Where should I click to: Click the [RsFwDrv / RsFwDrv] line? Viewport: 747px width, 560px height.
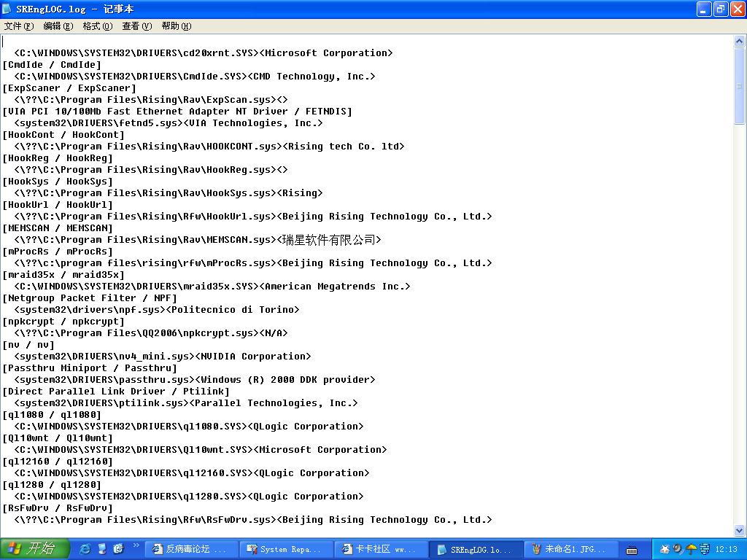coord(58,508)
